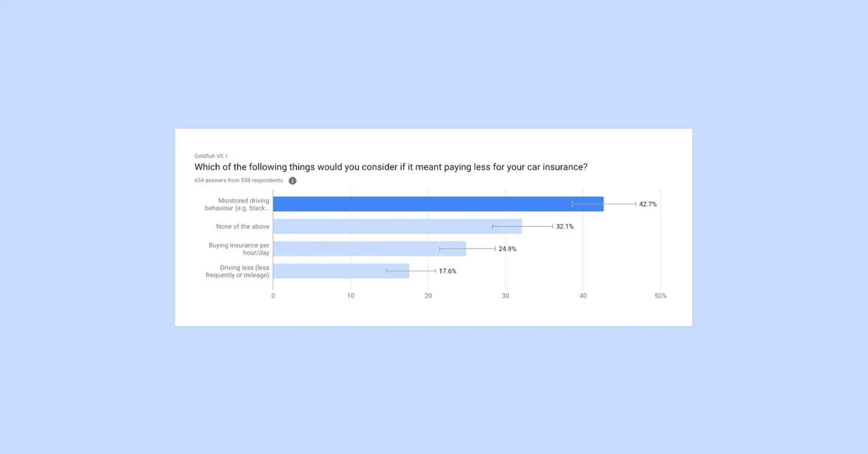868x454 pixels.
Task: Click the Goldfish V0.1 heading text
Action: click(x=212, y=156)
